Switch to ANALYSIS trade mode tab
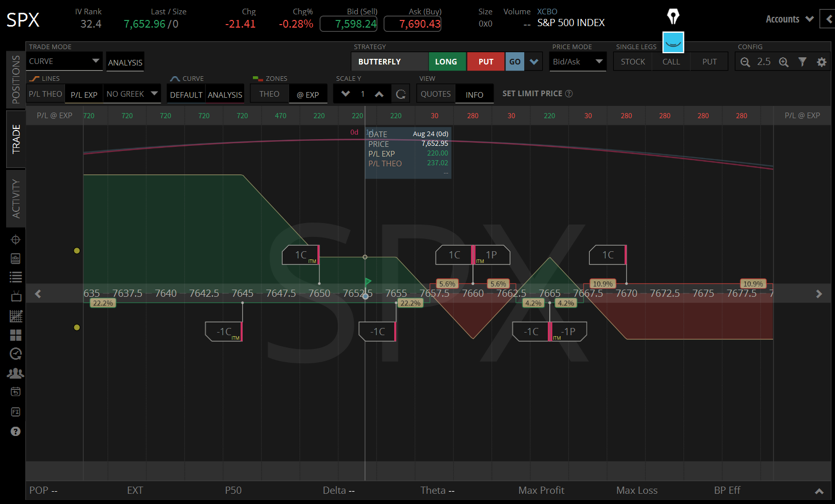The image size is (835, 504). (x=125, y=62)
